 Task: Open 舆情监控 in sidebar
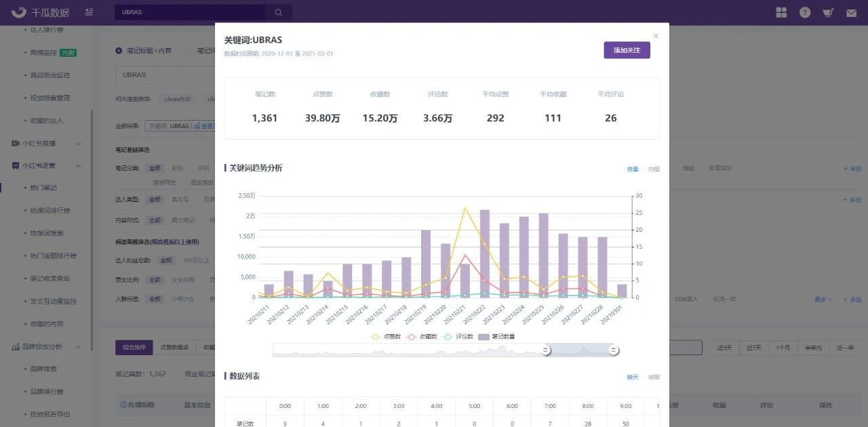pyautogui.click(x=44, y=53)
